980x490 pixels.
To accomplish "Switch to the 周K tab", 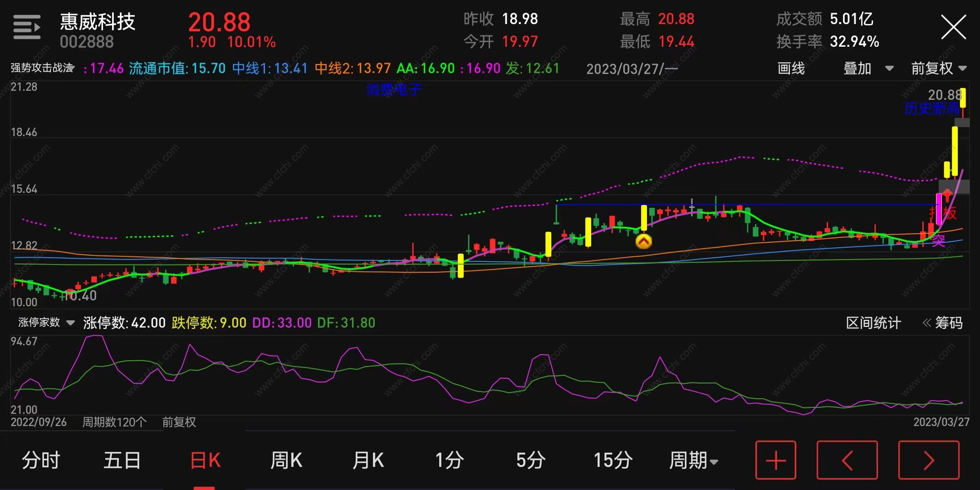I will (286, 461).
